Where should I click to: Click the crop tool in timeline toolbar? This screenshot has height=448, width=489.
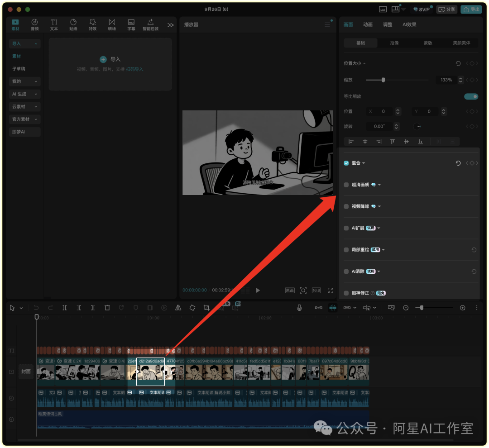pos(206,308)
